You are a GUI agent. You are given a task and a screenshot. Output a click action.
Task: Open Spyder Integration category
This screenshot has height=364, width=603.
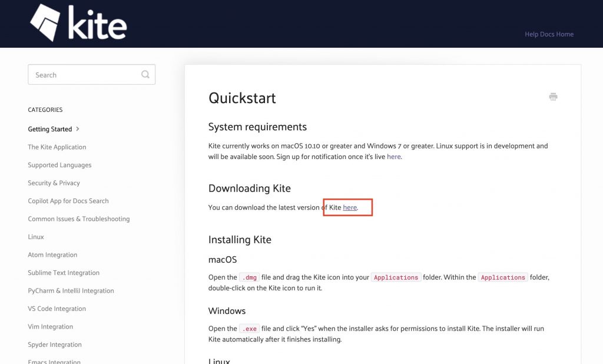(55, 345)
